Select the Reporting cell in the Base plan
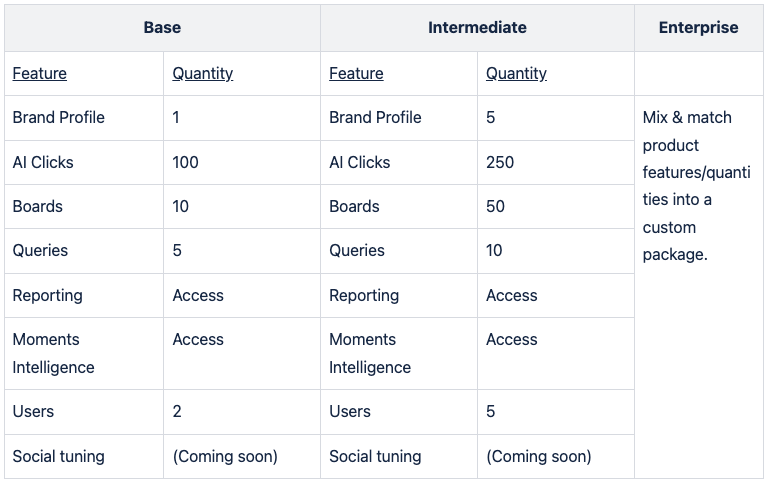 [x=48, y=295]
